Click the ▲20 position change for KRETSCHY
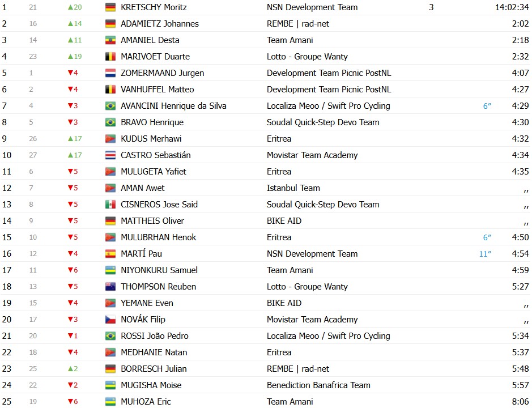The height and width of the screenshot is (408, 532). (75, 7)
